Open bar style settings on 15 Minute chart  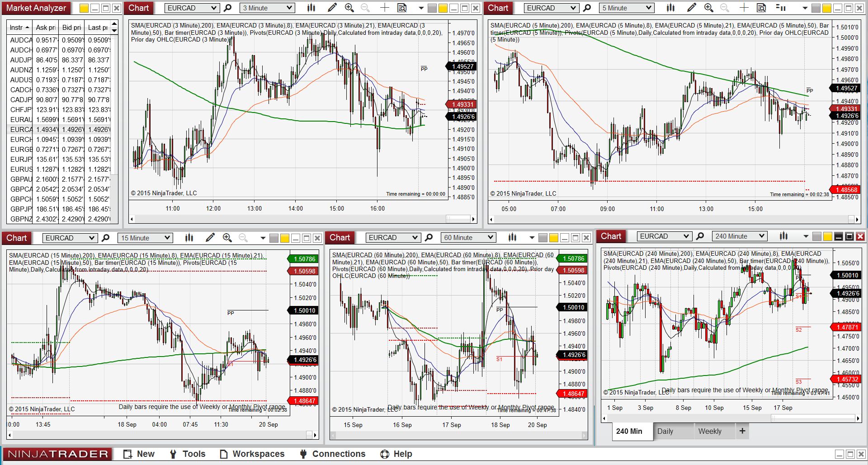coord(189,238)
